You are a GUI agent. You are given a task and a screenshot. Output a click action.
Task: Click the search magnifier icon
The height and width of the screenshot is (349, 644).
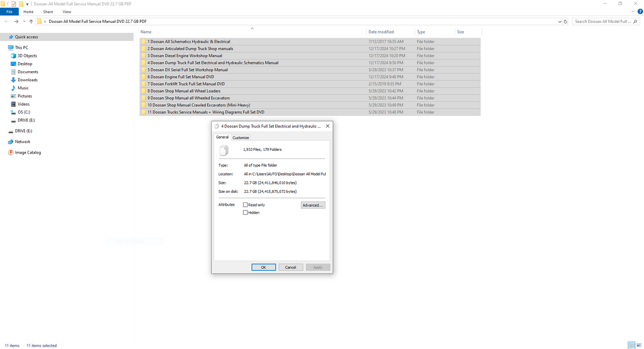pos(635,22)
